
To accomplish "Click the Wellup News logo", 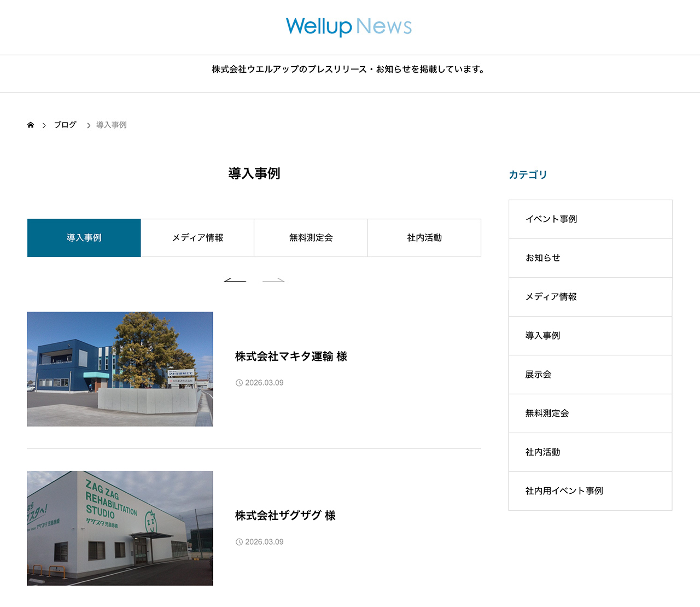I will point(348,27).
